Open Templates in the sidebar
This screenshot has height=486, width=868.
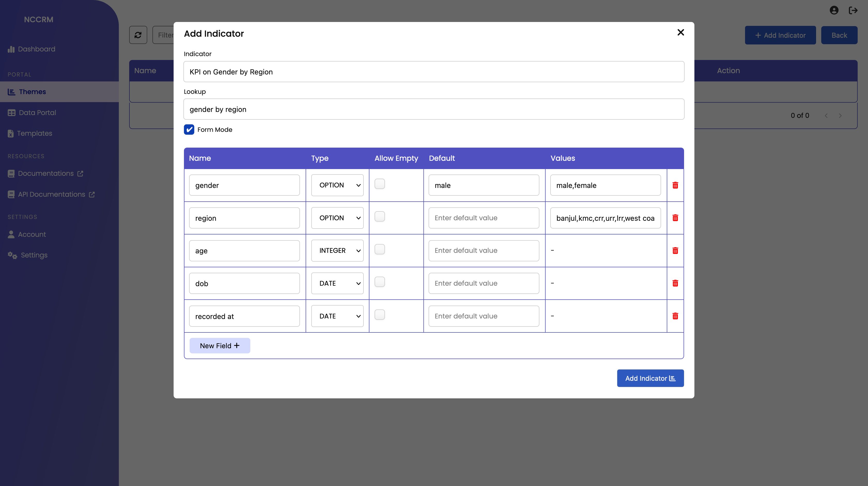30,134
